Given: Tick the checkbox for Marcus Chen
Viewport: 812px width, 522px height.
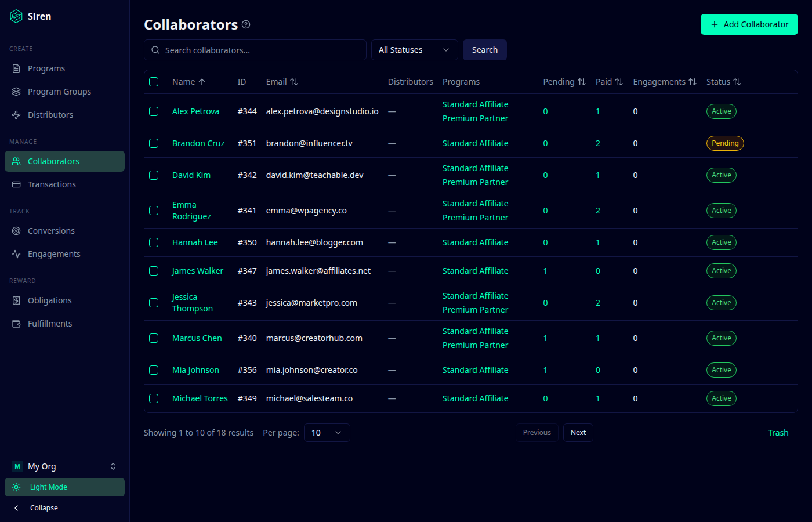Looking at the screenshot, I should 154,338.
